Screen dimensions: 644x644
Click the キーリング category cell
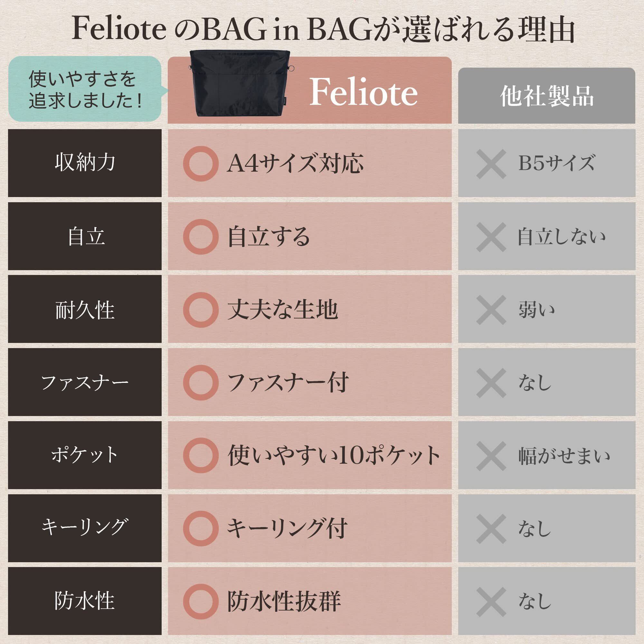[x=85, y=528]
